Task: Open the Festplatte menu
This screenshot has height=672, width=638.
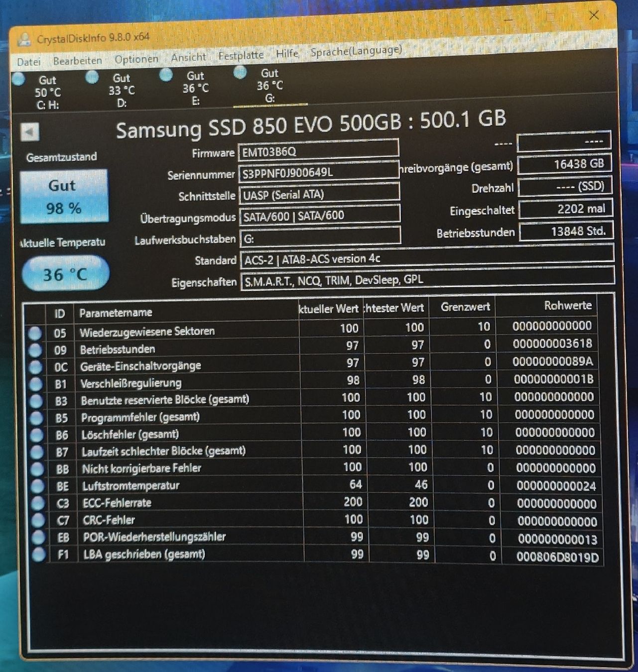Action: pyautogui.click(x=241, y=55)
